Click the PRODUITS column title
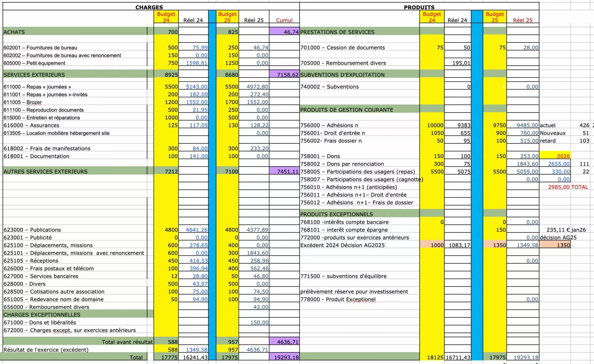Viewport: 594px width, 364px height. (419, 7)
